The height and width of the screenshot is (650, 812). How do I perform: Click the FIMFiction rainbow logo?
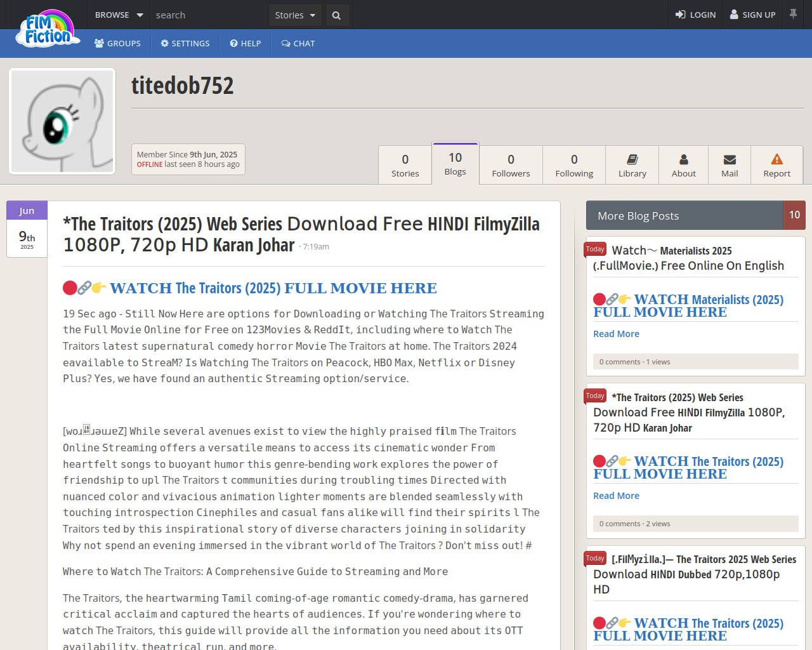(48, 29)
